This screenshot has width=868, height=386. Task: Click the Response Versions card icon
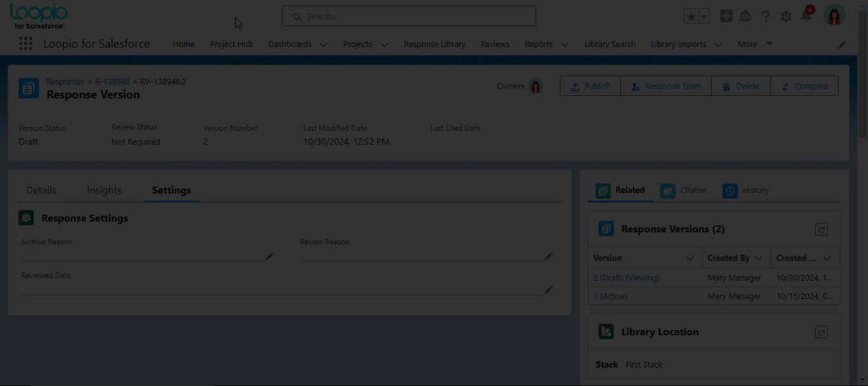tap(606, 229)
